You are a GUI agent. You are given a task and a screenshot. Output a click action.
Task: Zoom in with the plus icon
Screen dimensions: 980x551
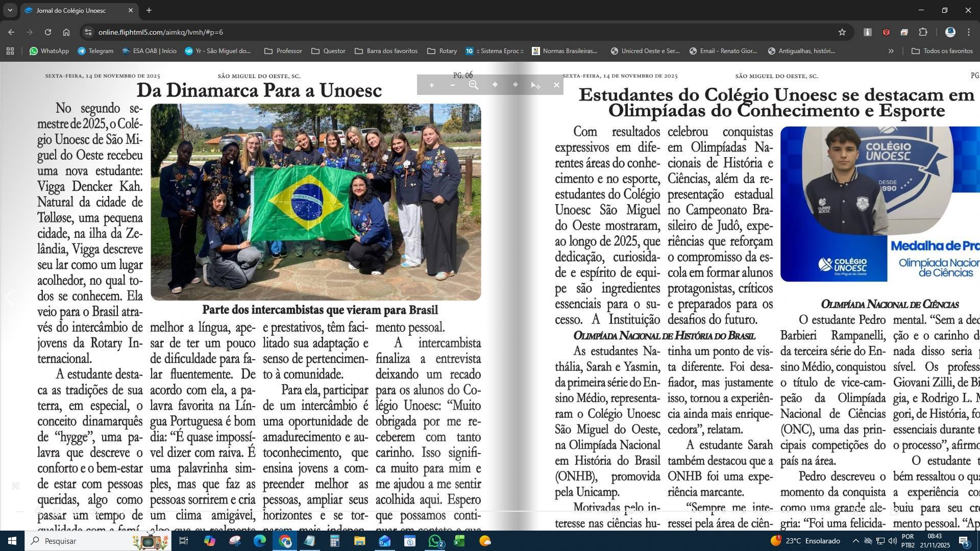tap(431, 85)
